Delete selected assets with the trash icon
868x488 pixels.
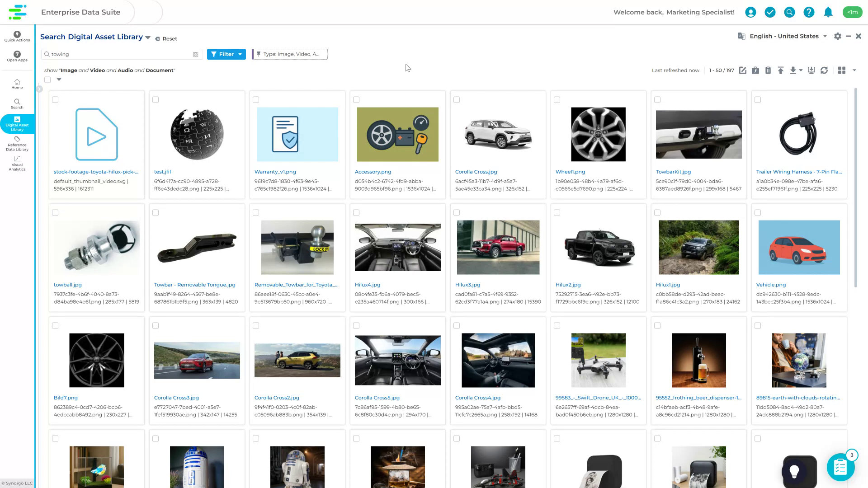pyautogui.click(x=768, y=70)
